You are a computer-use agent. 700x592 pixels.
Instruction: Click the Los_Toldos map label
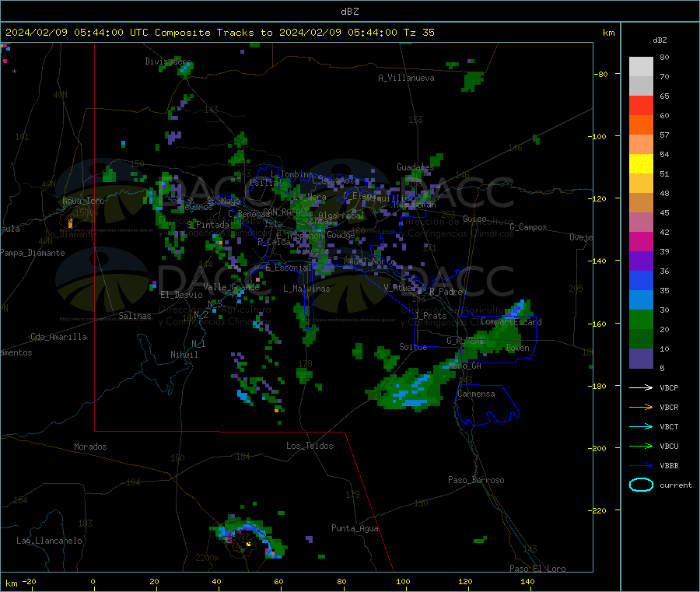(310, 446)
